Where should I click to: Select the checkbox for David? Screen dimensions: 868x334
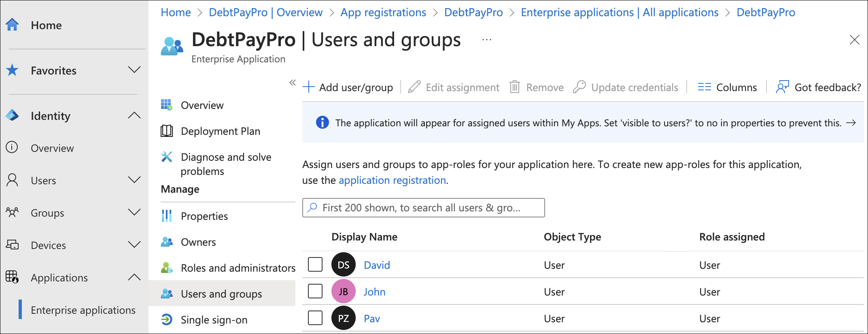tap(315, 264)
